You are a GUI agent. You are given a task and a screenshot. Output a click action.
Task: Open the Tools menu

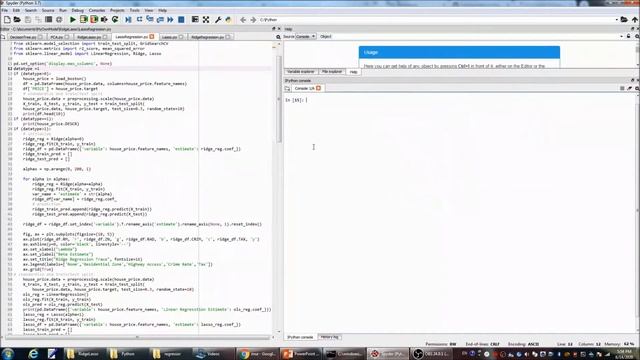(134, 10)
